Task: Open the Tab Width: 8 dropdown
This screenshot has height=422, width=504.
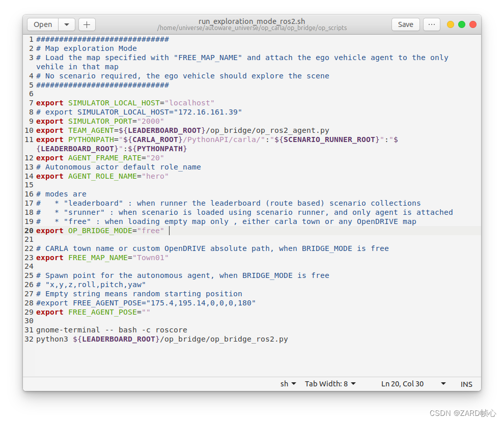Action: (330, 384)
